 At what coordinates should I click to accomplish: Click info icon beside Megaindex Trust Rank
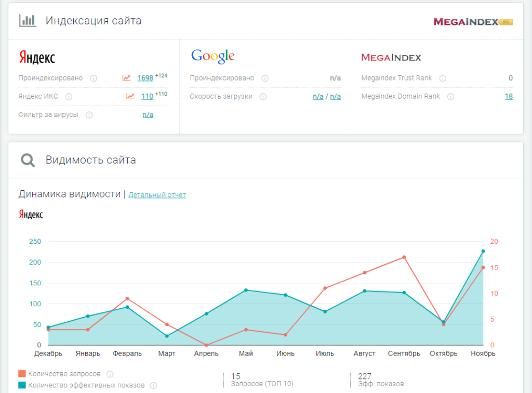443,78
